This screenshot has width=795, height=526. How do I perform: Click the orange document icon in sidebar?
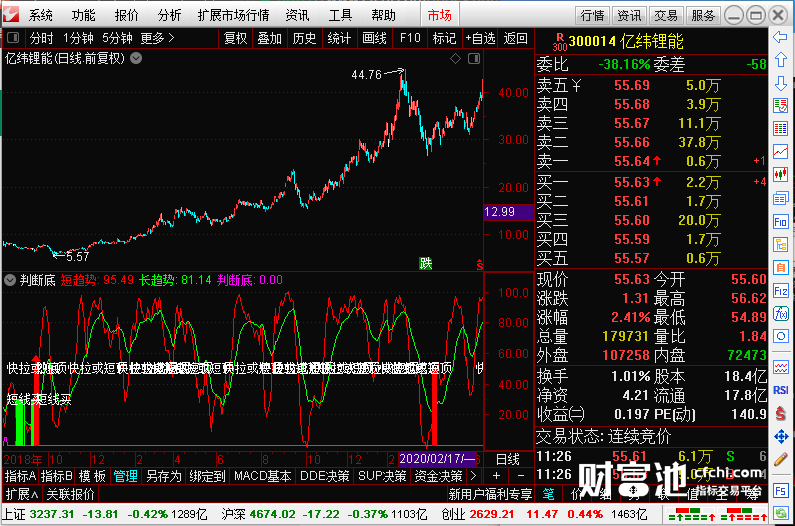[780, 267]
